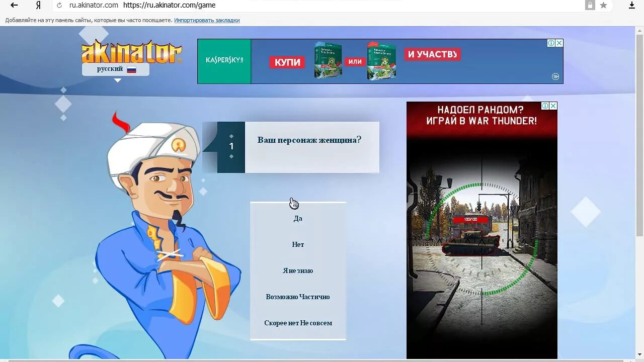Open info icon on War Thunder ad

[545, 106]
